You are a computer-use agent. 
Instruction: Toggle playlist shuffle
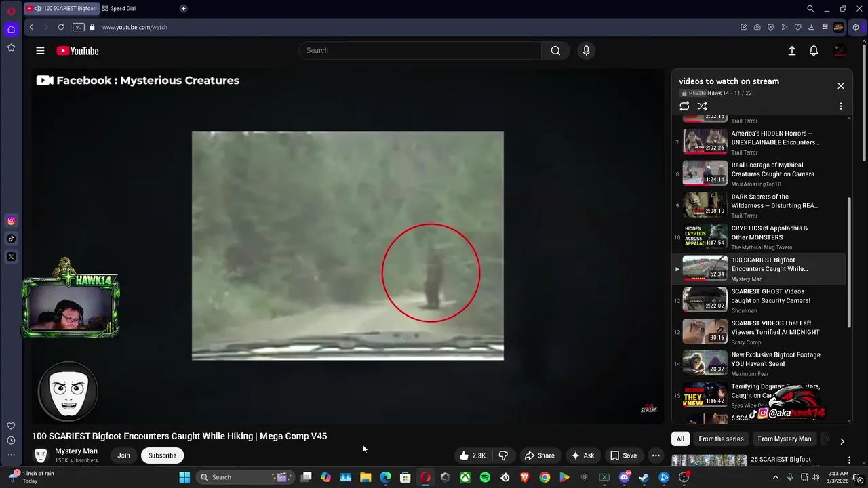703,106
